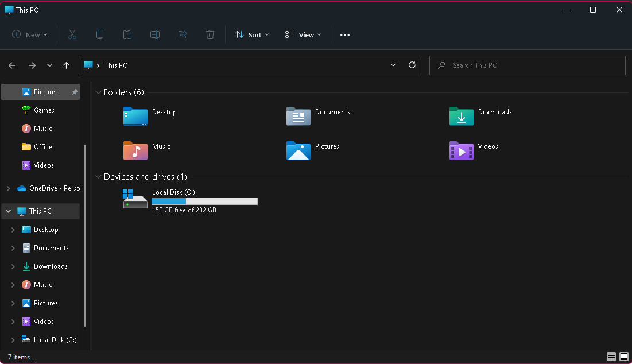Click '7 items' in status bar

(19, 357)
